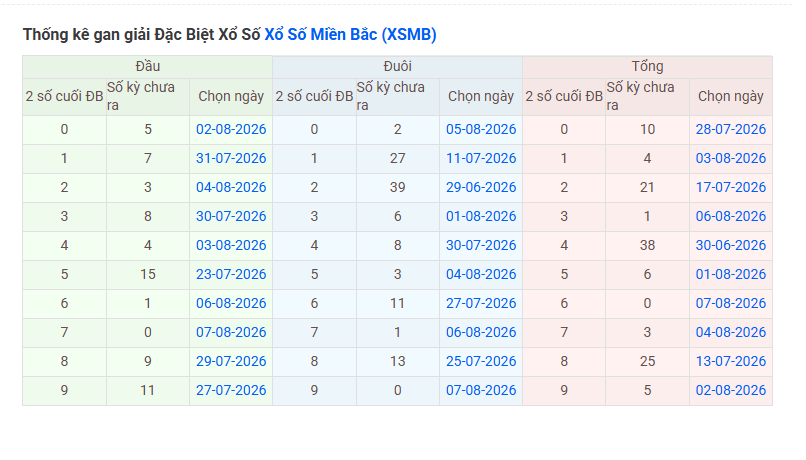Click the value 27 in Đuôi section
806x460 pixels.
397,158
